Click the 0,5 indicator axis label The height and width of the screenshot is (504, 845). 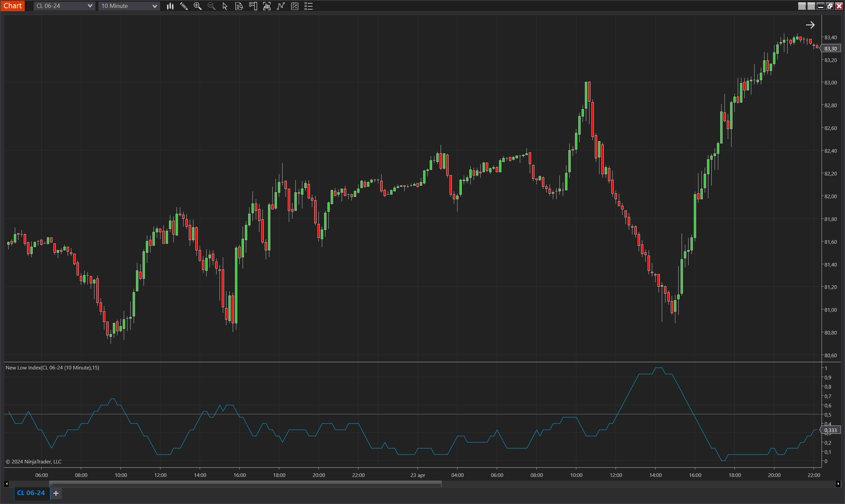click(x=828, y=415)
